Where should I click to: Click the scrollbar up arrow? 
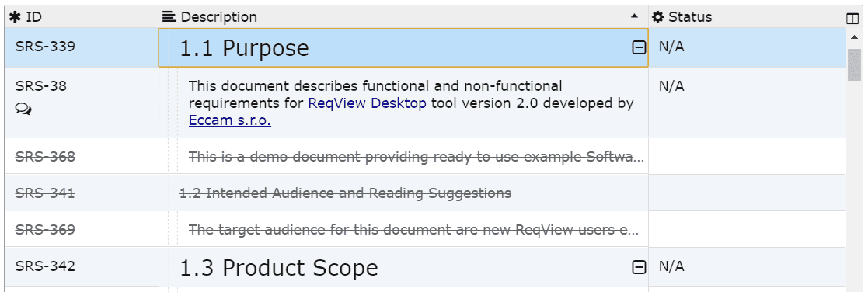coord(855,37)
